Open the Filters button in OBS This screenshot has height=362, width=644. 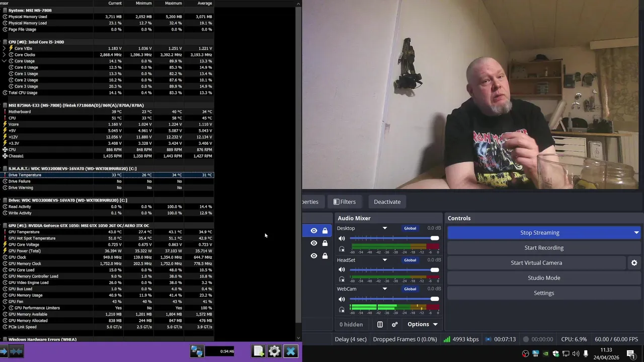click(344, 202)
